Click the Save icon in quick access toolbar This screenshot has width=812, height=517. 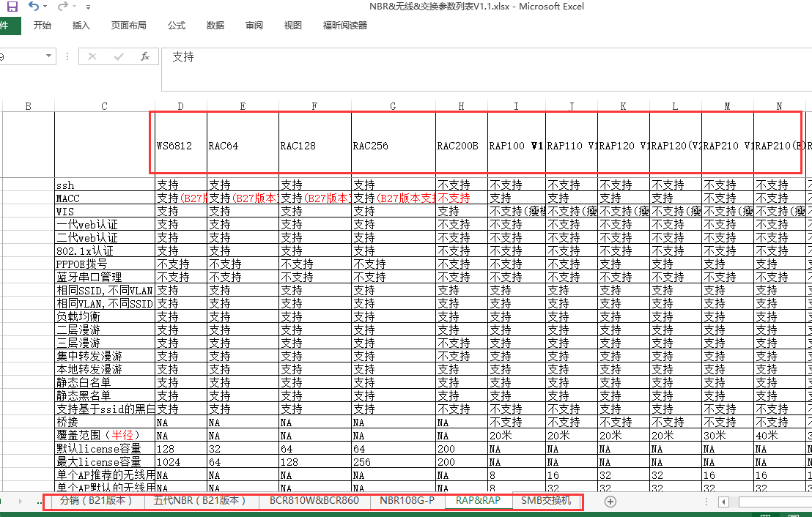pyautogui.click(x=12, y=7)
